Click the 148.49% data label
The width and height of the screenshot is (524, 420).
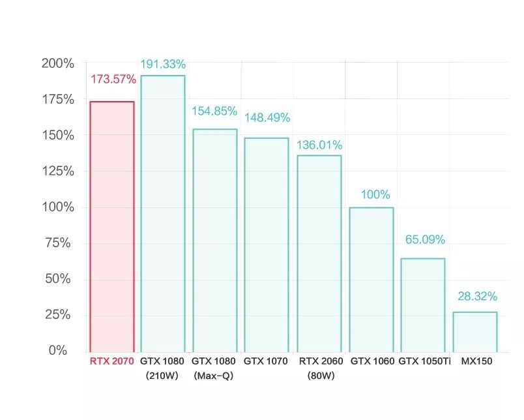click(267, 117)
